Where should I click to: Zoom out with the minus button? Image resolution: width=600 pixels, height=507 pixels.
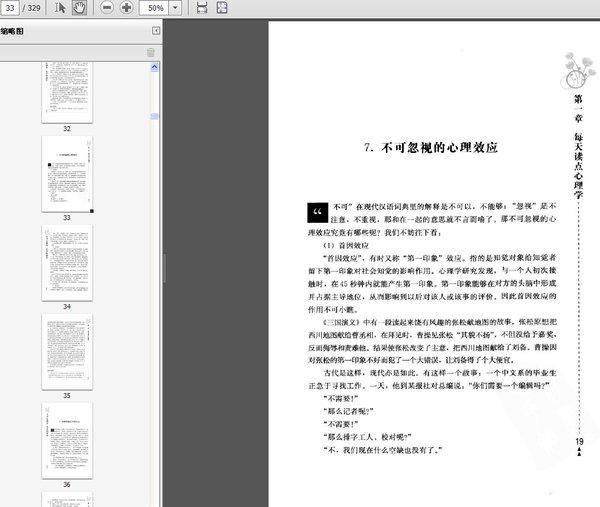(107, 8)
